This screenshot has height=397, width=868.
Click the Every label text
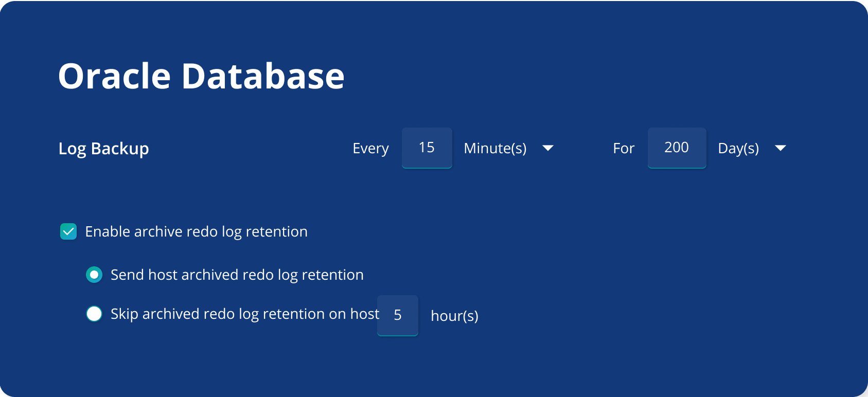coord(370,149)
